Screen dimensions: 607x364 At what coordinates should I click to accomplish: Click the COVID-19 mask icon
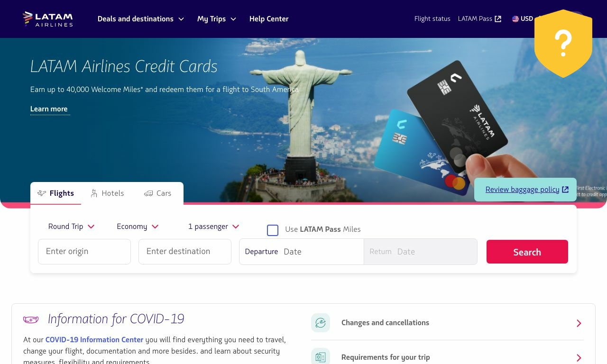[31, 319]
